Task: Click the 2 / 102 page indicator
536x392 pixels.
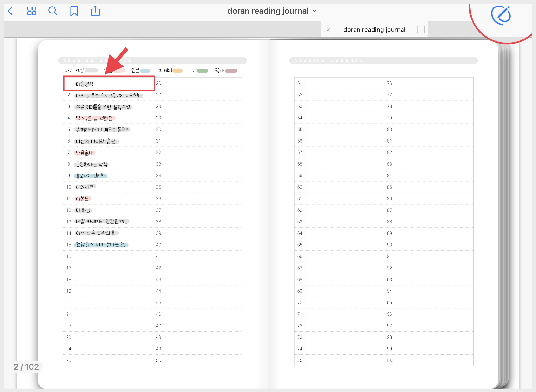Action: tap(26, 367)
